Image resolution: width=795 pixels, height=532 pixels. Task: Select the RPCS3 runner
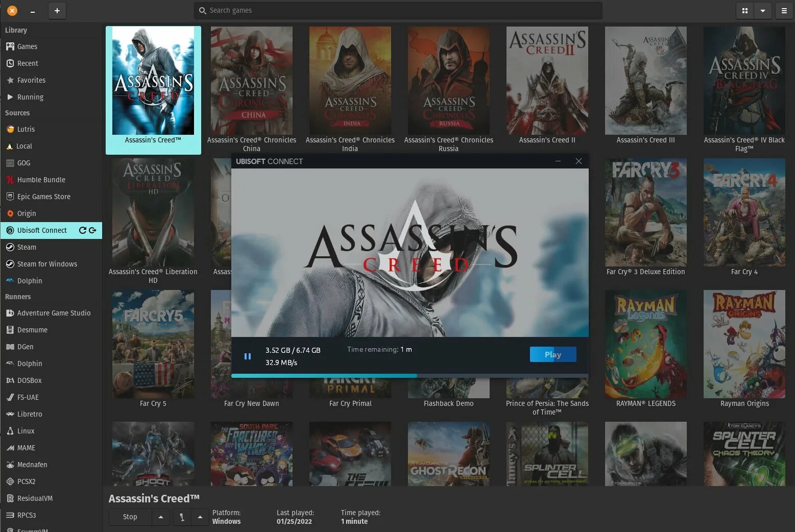tap(51, 515)
